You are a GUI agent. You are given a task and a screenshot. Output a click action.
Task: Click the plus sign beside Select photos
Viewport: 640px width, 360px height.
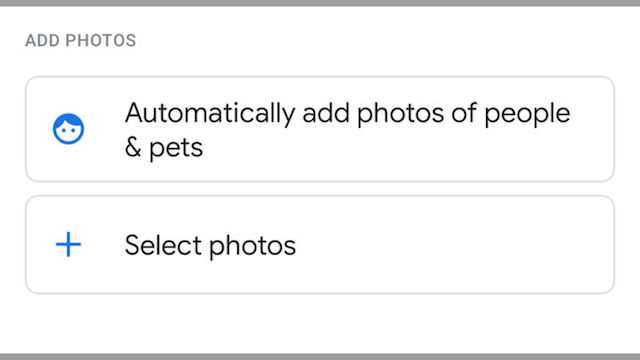pyautogui.click(x=69, y=244)
